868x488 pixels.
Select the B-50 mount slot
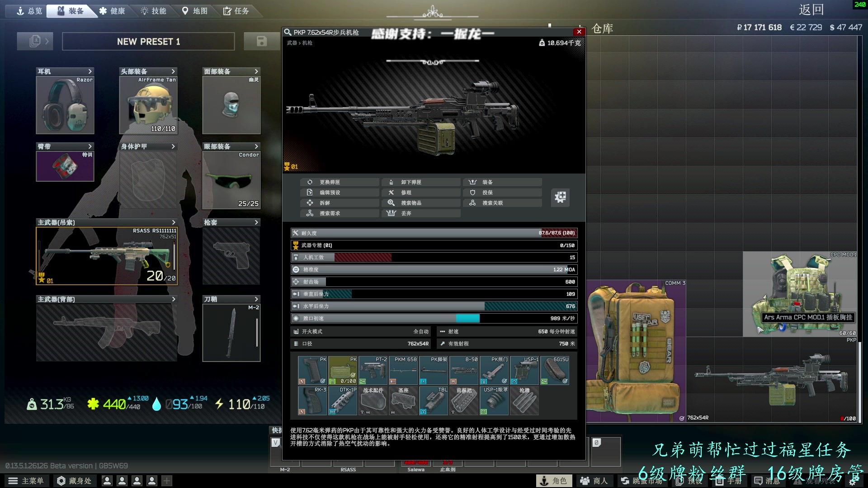[464, 371]
